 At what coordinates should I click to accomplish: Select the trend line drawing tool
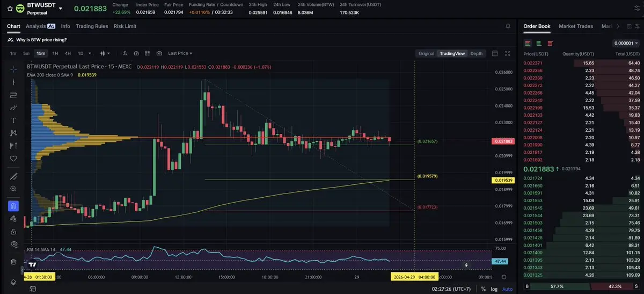13,82
